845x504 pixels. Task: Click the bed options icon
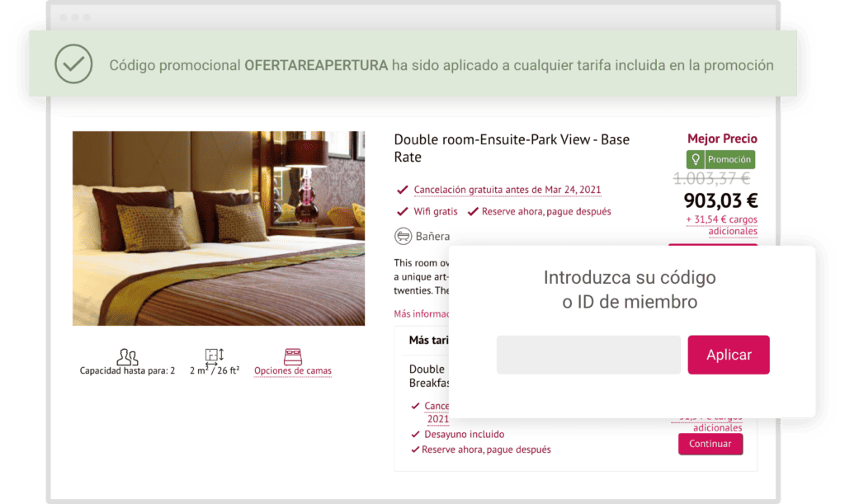click(x=293, y=356)
